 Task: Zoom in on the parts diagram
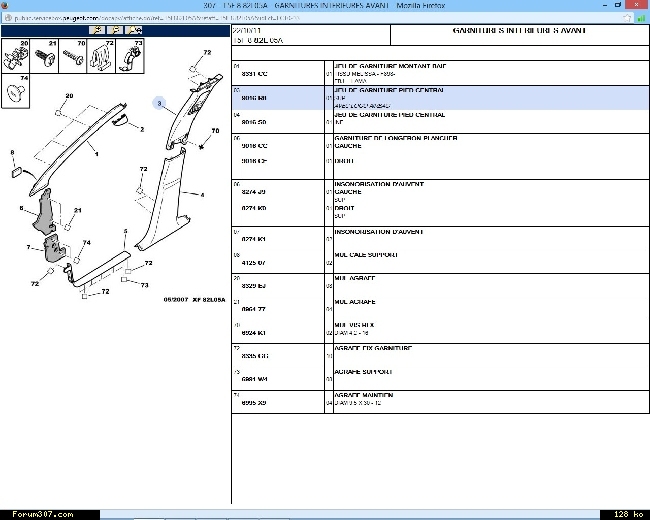tap(97, 30)
